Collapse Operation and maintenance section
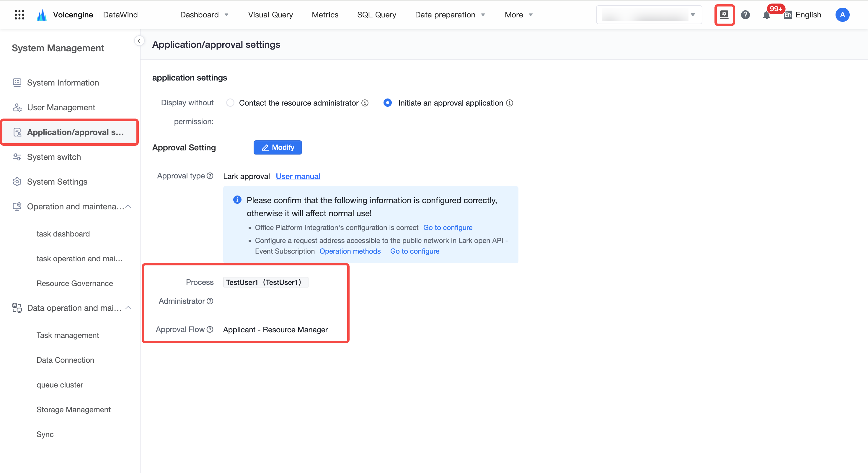Viewport: 868px width, 473px height. pos(128,206)
